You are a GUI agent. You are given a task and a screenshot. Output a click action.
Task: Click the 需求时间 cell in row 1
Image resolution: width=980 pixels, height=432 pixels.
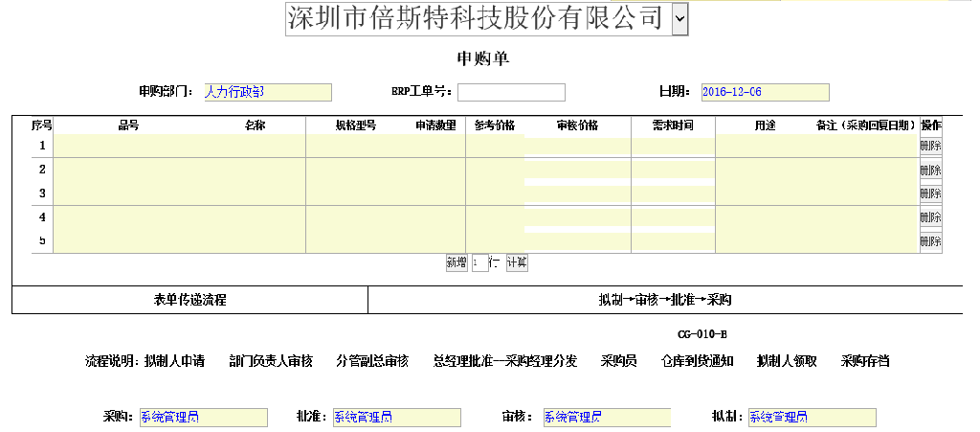[673, 147]
